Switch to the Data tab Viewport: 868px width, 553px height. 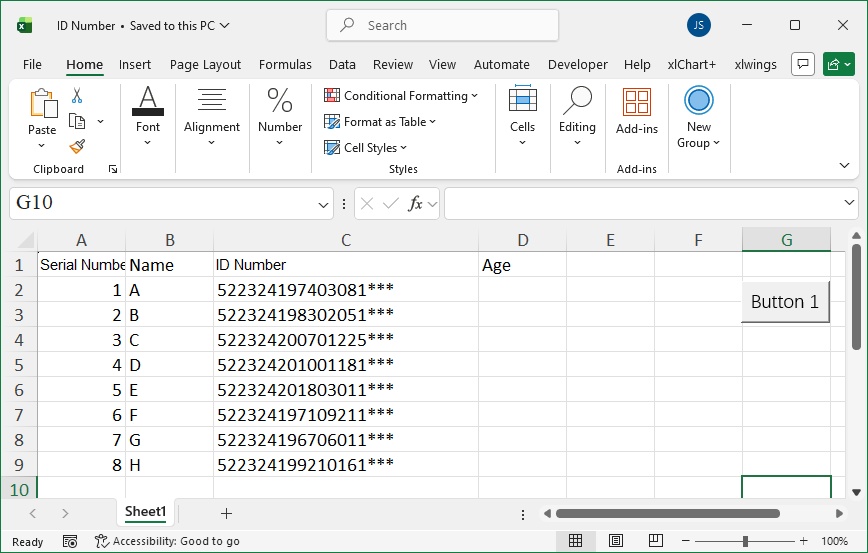tap(342, 65)
